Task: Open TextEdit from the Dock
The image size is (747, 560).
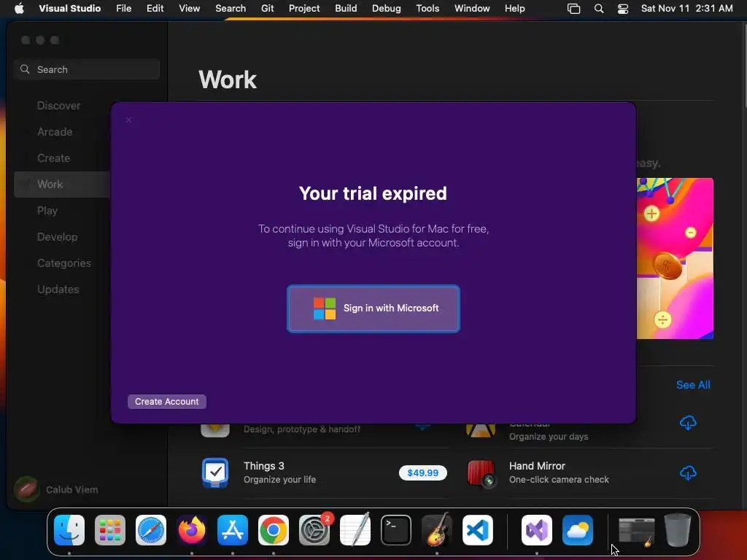Action: tap(355, 530)
